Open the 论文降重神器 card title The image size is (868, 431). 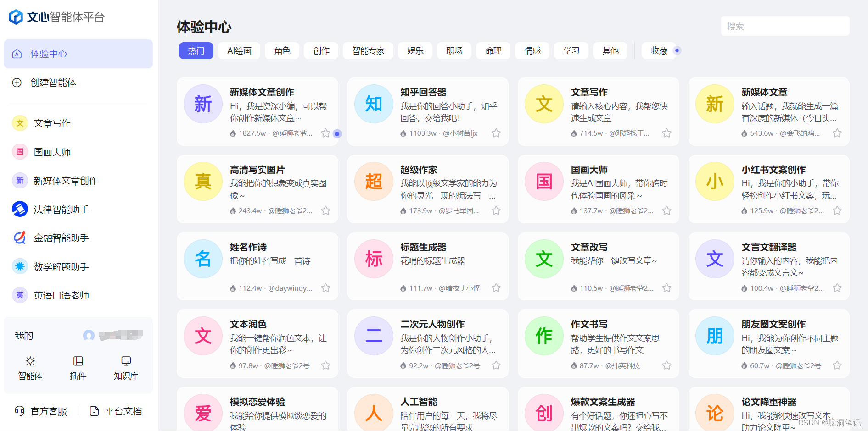pos(769,402)
